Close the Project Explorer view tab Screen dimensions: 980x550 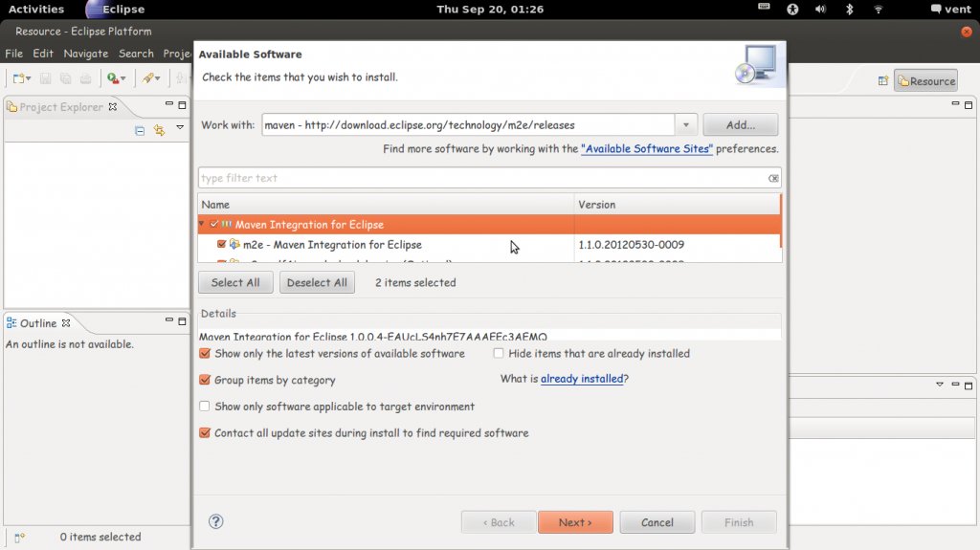tap(113, 107)
